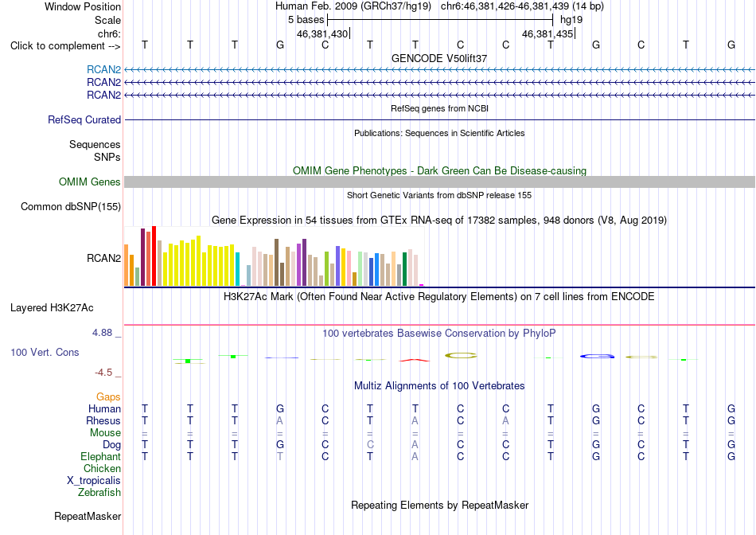Click the faded T in Elephant row
The width and height of the screenshot is (756, 535).
click(x=279, y=456)
